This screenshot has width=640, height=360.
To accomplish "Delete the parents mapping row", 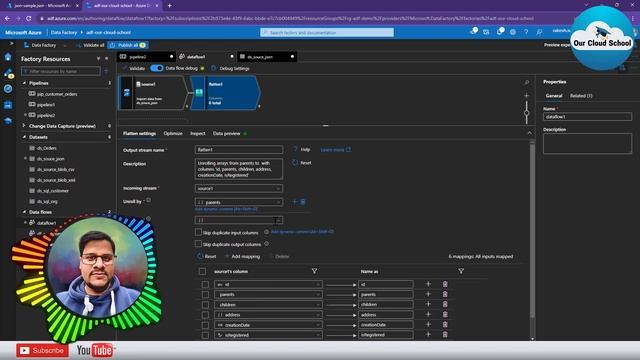I will 445,294.
